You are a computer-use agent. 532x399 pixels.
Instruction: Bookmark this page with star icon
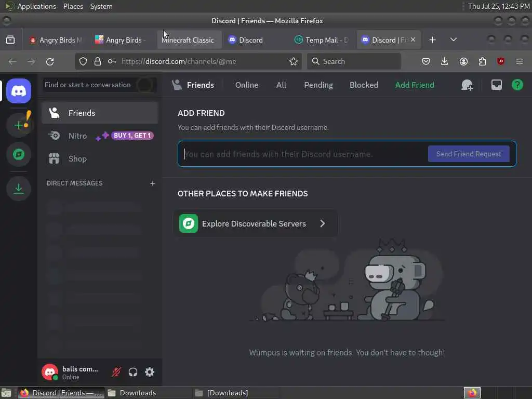click(294, 61)
